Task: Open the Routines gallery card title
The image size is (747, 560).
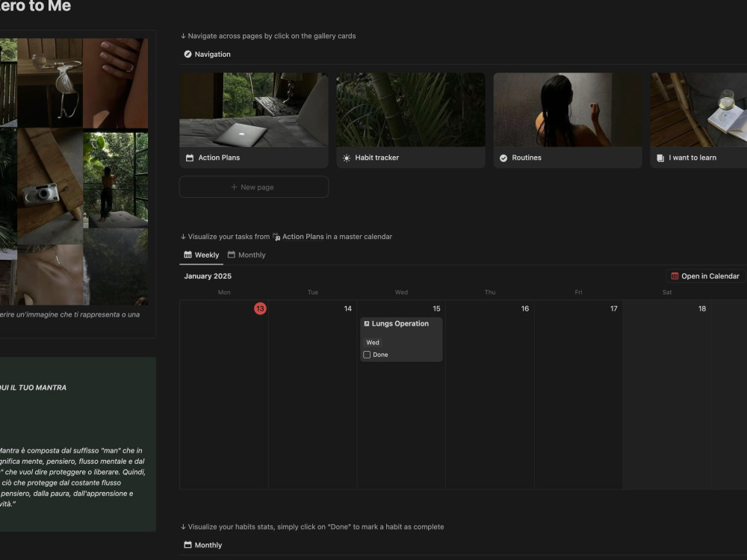Action: [x=527, y=158]
